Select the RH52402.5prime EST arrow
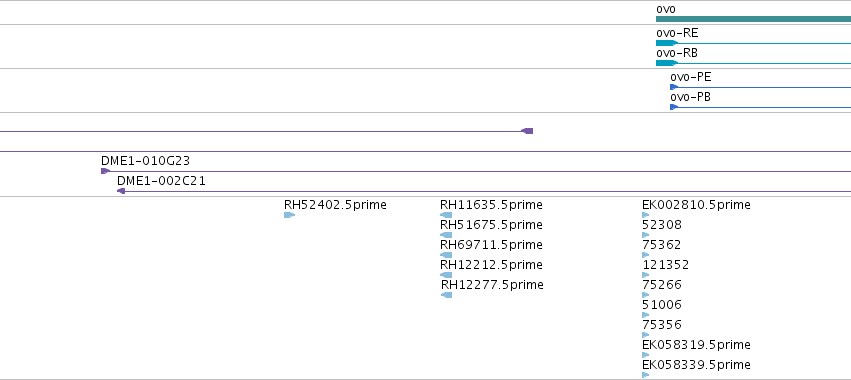Viewport: 851px width, 380px height. [x=289, y=215]
